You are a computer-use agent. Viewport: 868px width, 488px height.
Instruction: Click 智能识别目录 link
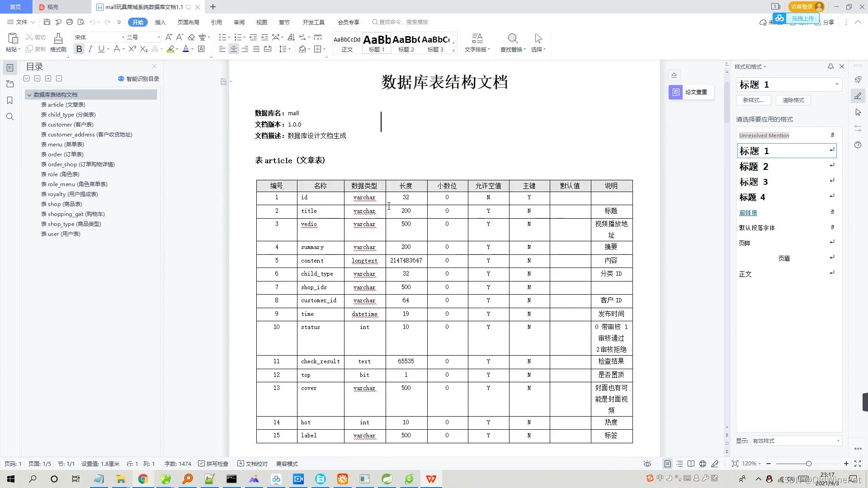coord(139,79)
